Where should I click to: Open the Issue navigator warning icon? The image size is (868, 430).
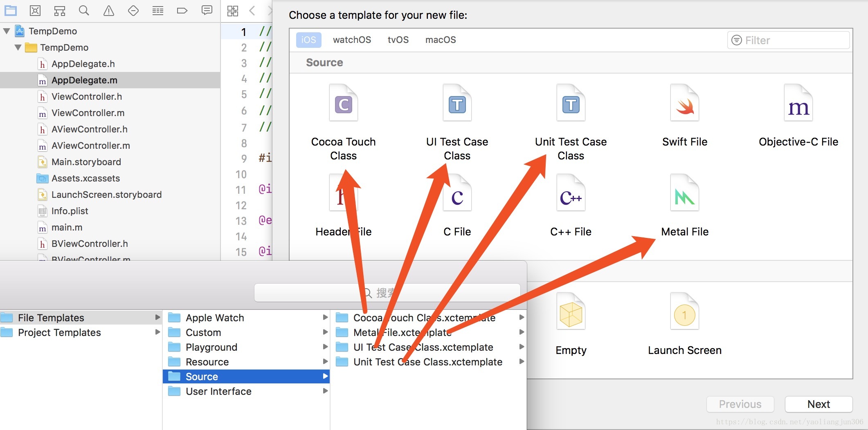[x=108, y=11]
